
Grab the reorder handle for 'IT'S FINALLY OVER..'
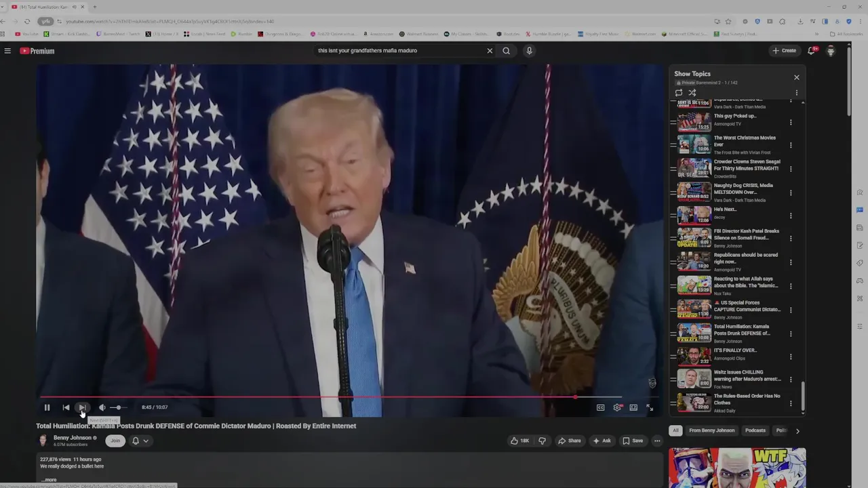point(673,357)
